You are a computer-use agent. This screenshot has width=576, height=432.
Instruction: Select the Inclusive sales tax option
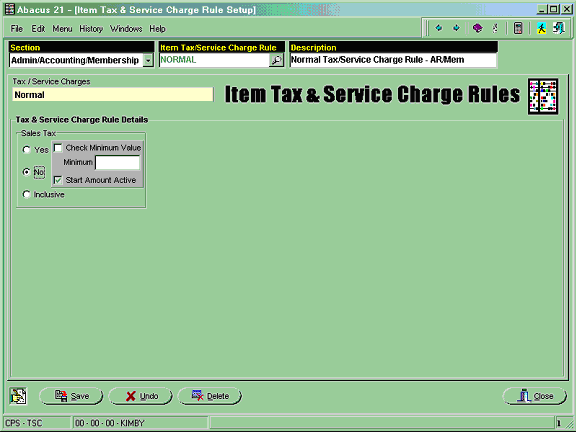[x=26, y=194]
